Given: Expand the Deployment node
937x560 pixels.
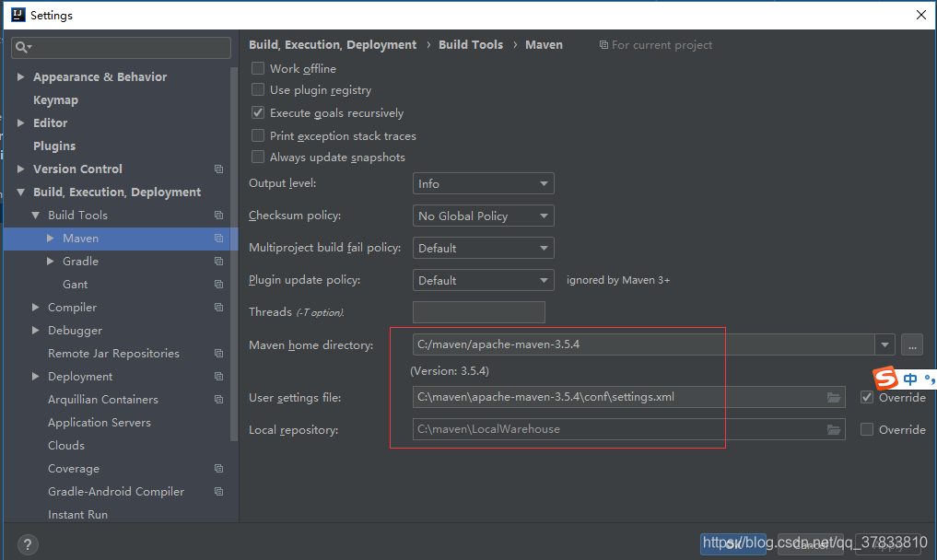Looking at the screenshot, I should pyautogui.click(x=36, y=377).
